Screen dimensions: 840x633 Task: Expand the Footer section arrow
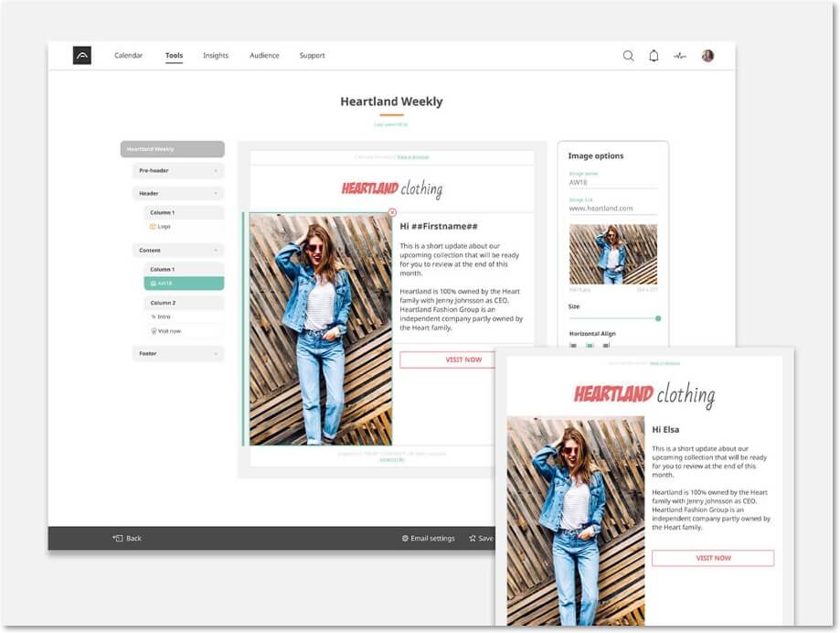tap(216, 354)
